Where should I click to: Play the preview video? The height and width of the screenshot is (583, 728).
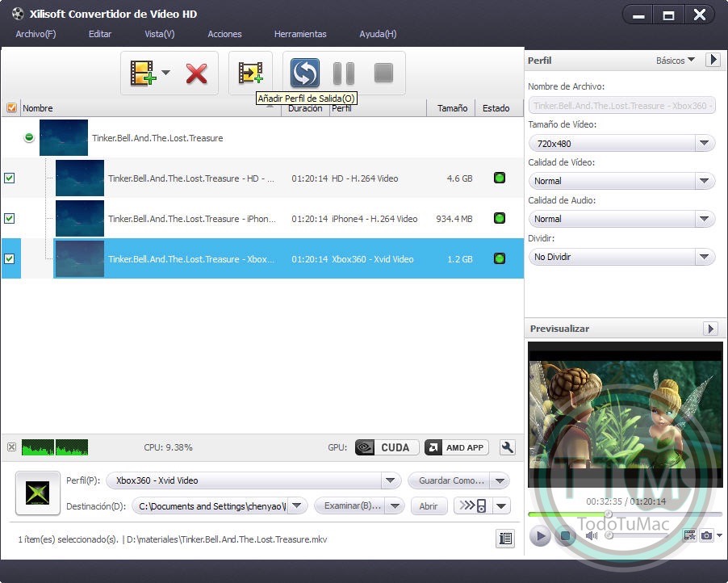pos(540,535)
